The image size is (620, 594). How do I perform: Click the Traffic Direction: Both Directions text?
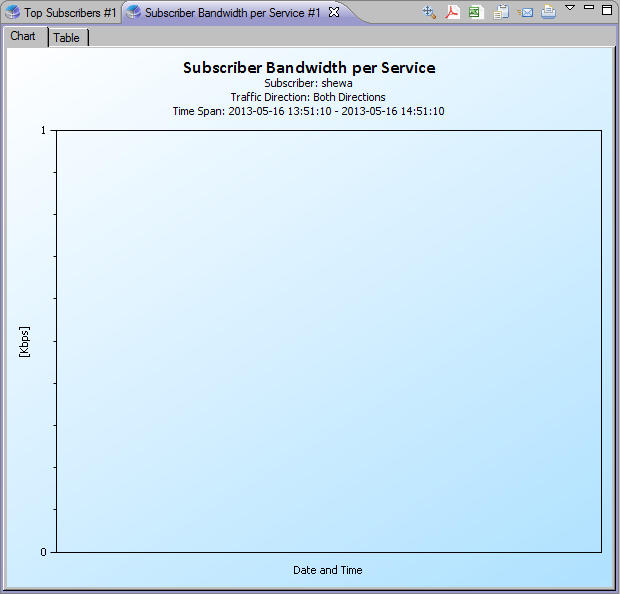tap(308, 97)
